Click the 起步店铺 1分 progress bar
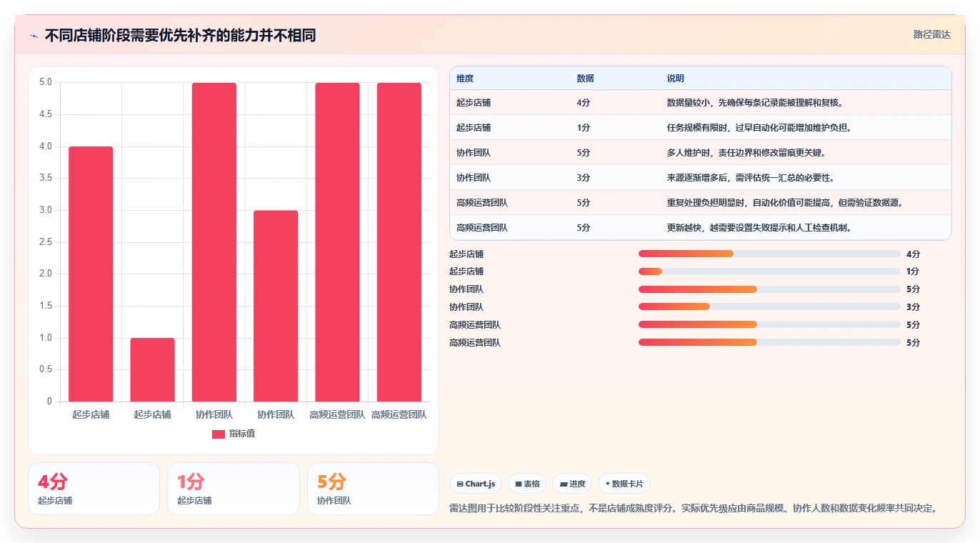The image size is (980, 543). click(x=769, y=271)
